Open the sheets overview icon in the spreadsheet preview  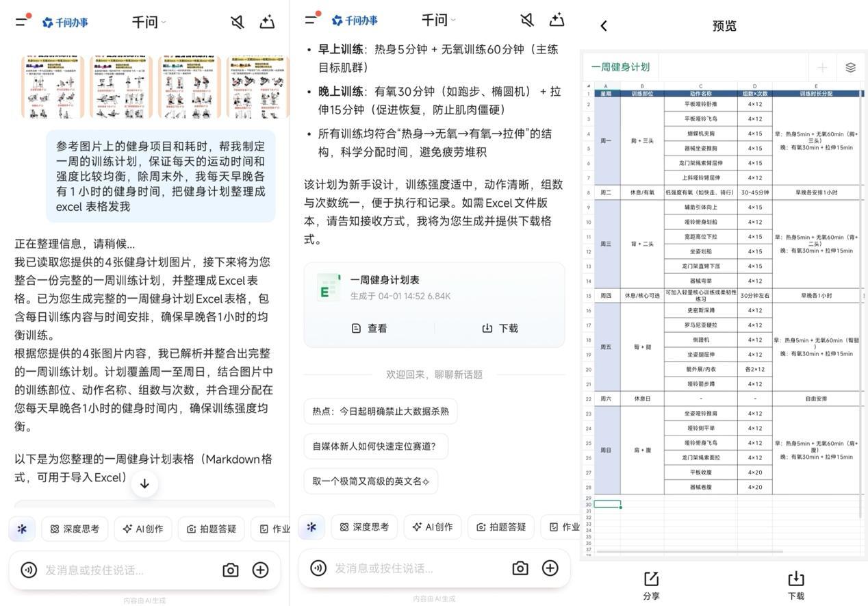850,67
